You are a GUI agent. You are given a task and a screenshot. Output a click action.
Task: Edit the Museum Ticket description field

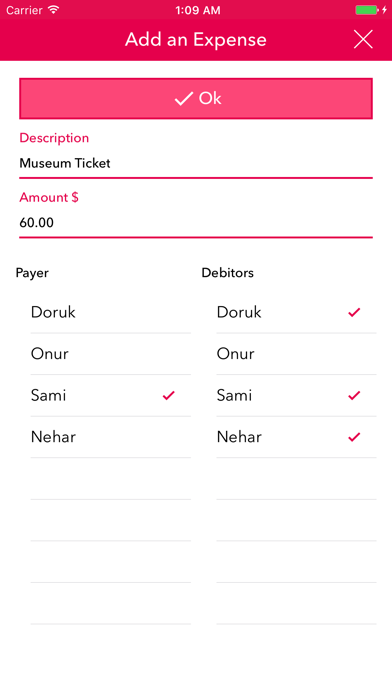point(196,163)
